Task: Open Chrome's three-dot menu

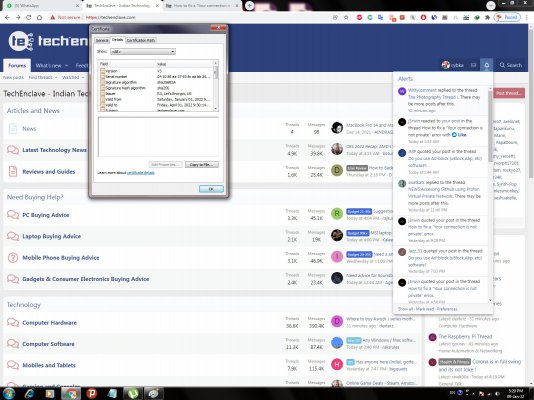Action: pyautogui.click(x=527, y=17)
